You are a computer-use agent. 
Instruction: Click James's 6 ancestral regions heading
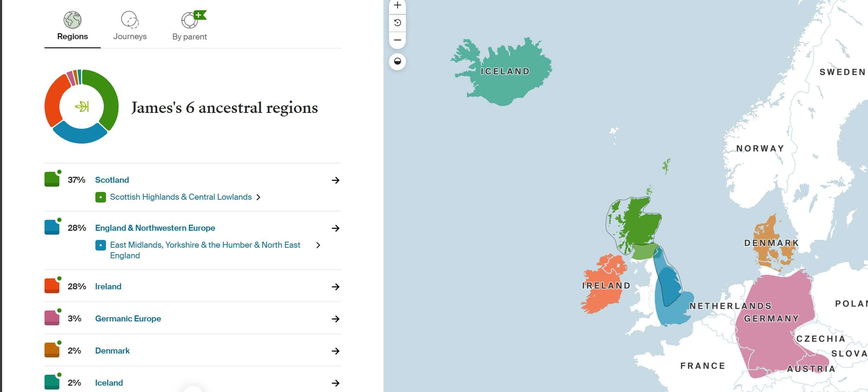click(224, 108)
